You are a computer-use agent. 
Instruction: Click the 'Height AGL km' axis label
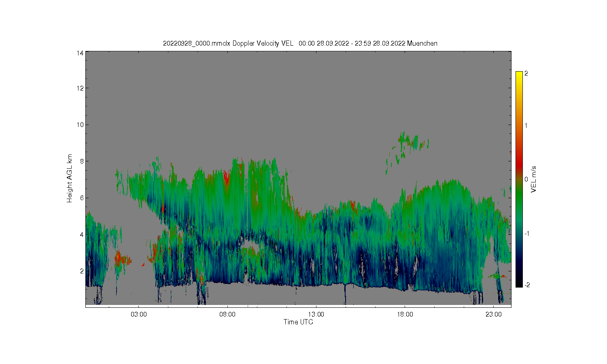70,178
